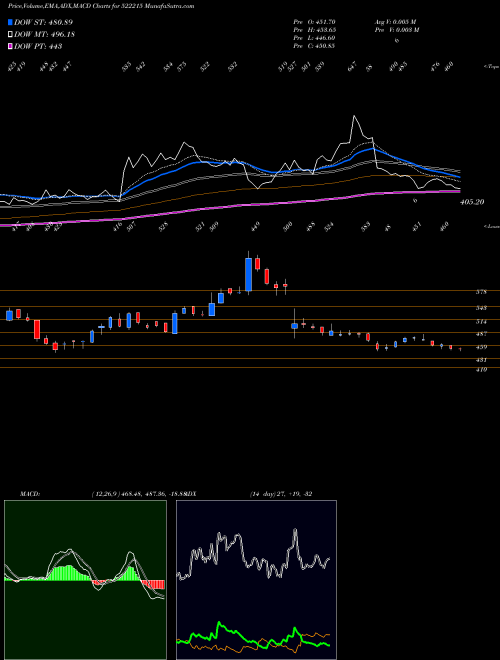Image resolution: width=500 pixels, height=660 pixels.
Task: Click the 405.20 price label on the EMA chart
Action: (472, 202)
